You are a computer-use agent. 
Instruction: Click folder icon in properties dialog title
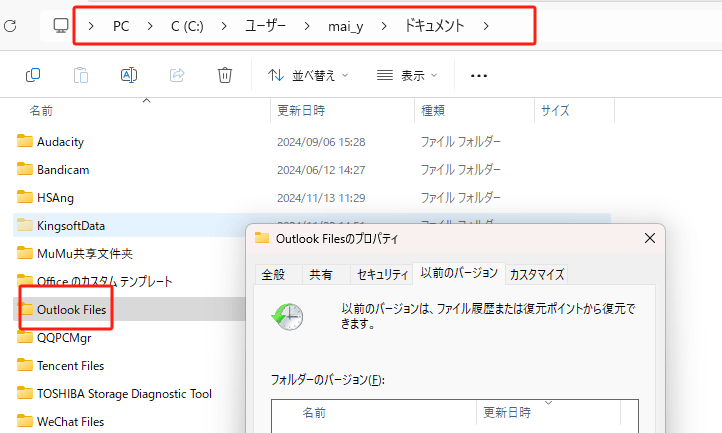[262, 238]
